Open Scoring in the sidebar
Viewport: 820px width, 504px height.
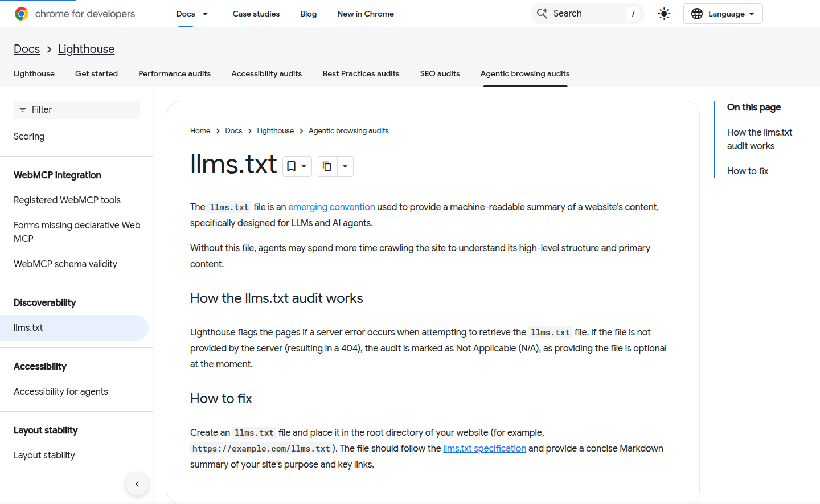click(29, 137)
